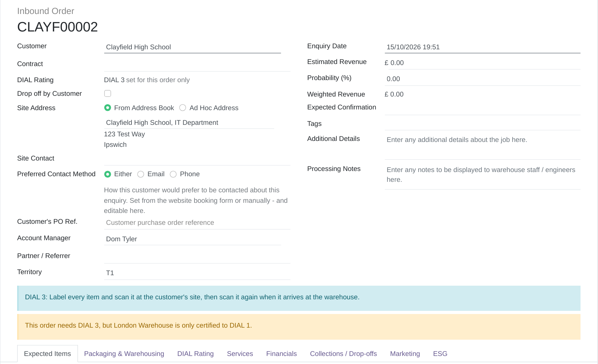Open the ESG tab

tap(440, 354)
